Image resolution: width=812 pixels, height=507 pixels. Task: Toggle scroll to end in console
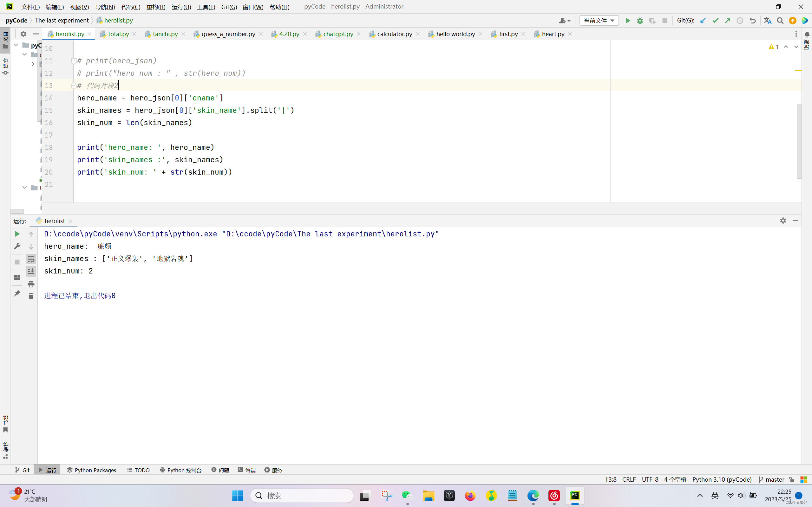point(31,271)
